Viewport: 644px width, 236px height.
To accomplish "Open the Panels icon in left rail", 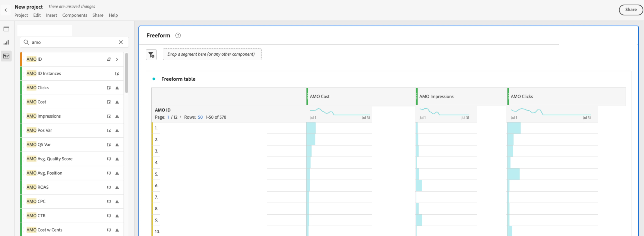I will click(x=6, y=29).
